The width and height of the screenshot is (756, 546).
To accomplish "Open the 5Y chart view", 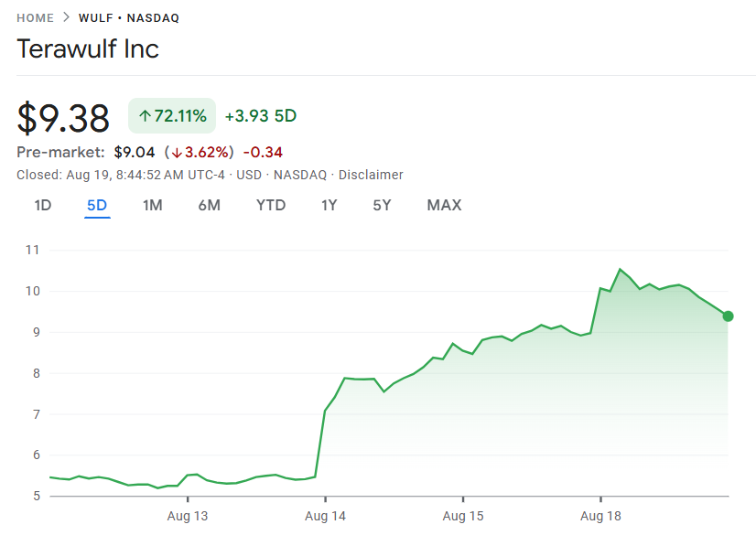I will [382, 205].
